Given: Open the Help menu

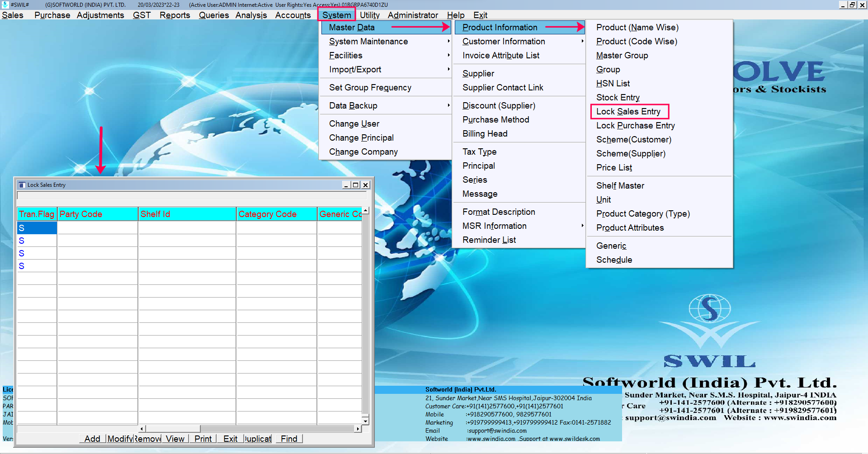Looking at the screenshot, I should pyautogui.click(x=456, y=15).
